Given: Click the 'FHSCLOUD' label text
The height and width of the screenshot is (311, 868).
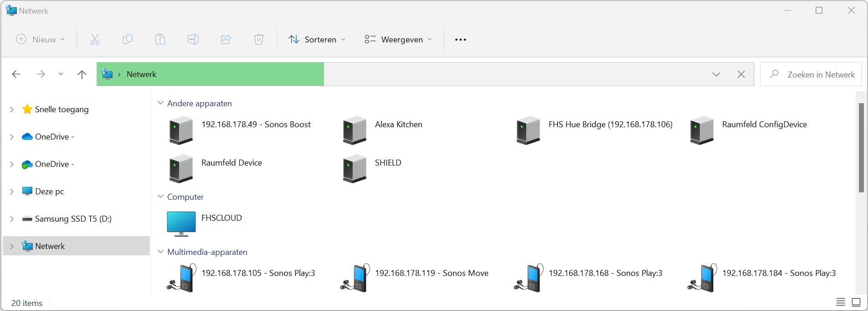Looking at the screenshot, I should point(221,218).
